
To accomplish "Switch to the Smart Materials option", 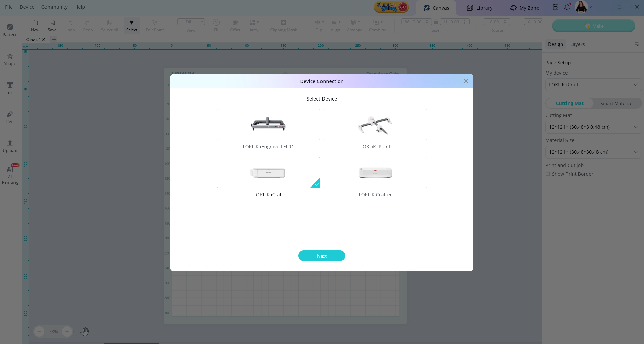I will click(x=617, y=103).
